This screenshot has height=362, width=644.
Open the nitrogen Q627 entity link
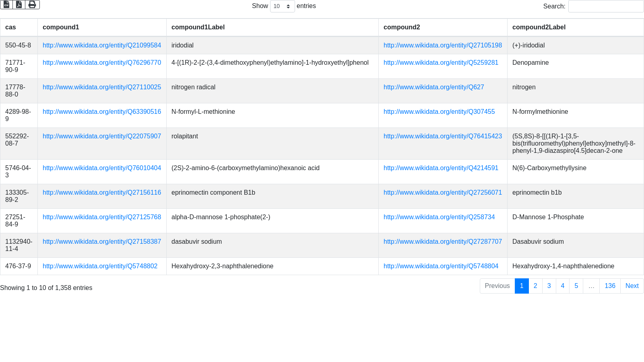coord(433,87)
